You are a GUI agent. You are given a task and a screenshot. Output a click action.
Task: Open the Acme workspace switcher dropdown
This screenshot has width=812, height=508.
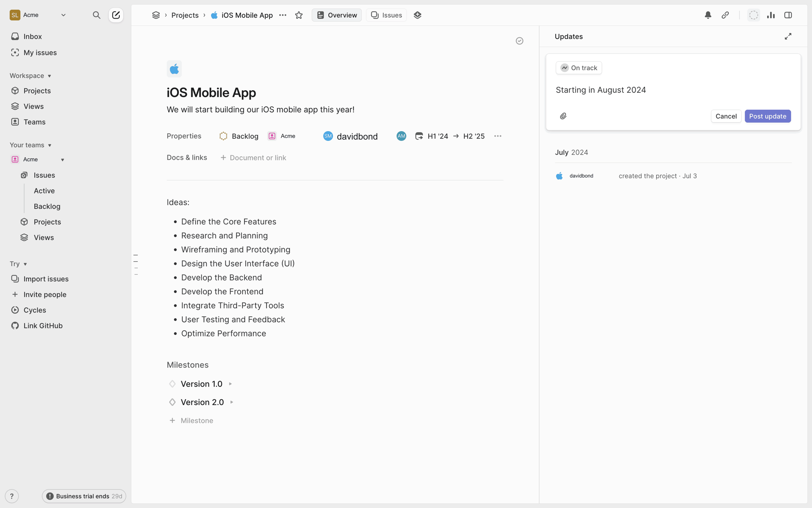coord(38,15)
